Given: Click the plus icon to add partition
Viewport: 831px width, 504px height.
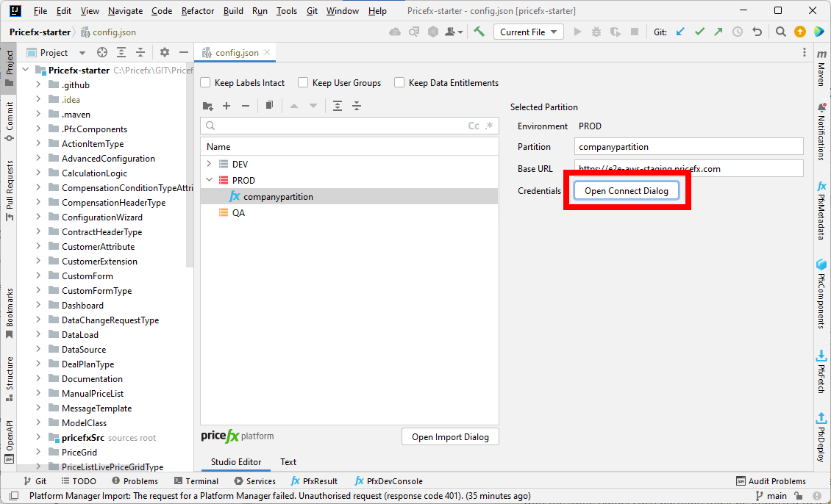Looking at the screenshot, I should click(227, 106).
